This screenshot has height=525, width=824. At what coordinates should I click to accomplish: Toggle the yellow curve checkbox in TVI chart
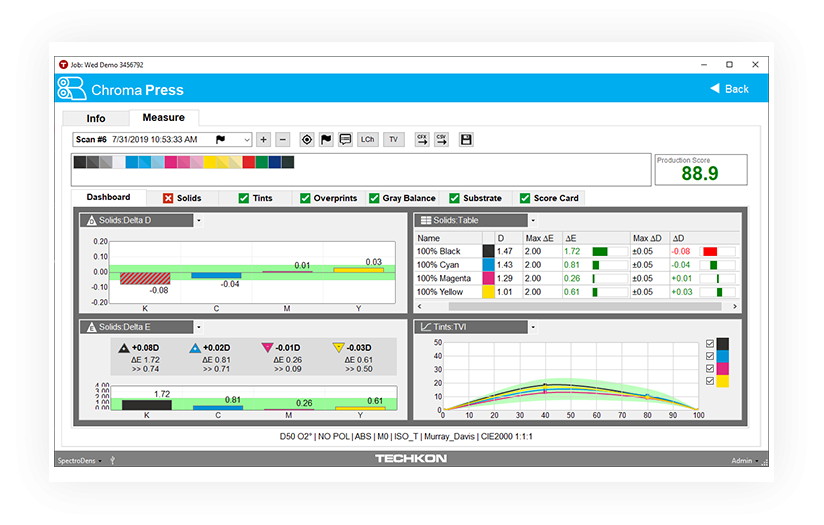(710, 381)
